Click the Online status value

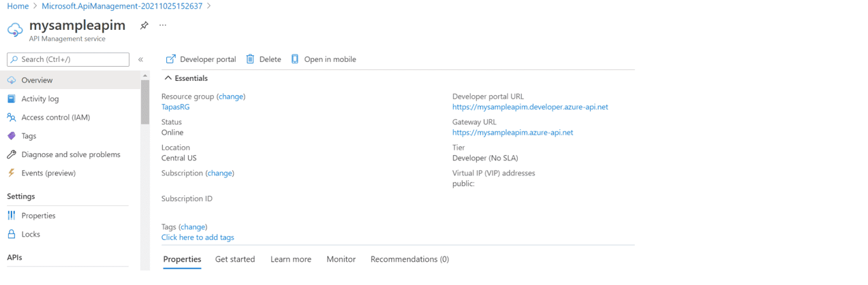(x=172, y=133)
